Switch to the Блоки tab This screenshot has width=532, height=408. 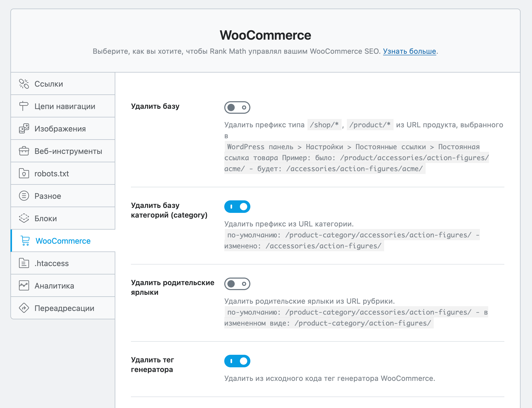(x=63, y=218)
